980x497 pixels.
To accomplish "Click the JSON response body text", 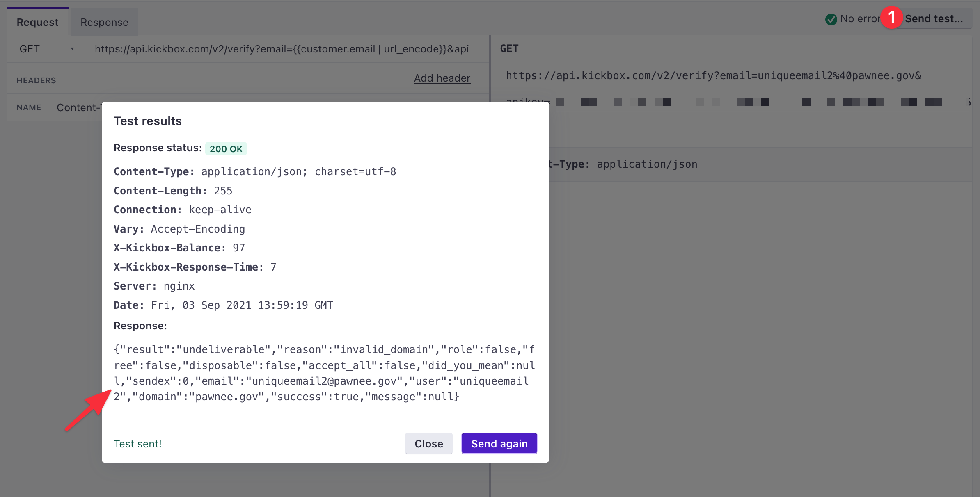I will point(324,373).
